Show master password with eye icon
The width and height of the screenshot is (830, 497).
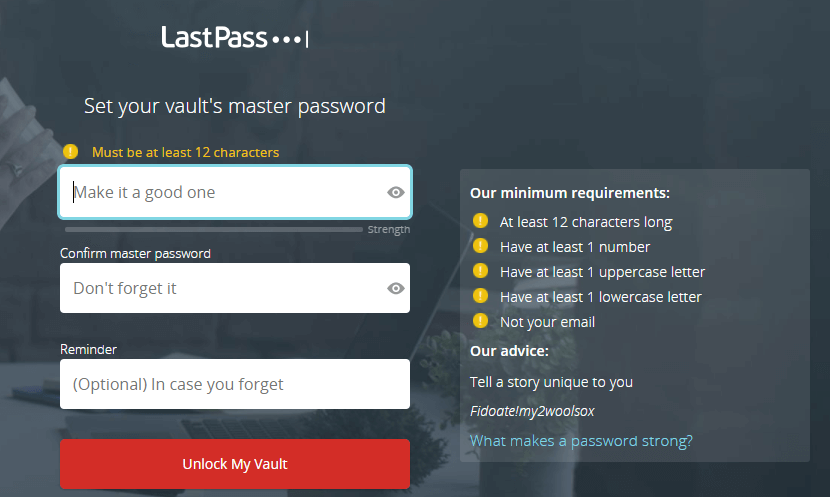[x=396, y=193]
